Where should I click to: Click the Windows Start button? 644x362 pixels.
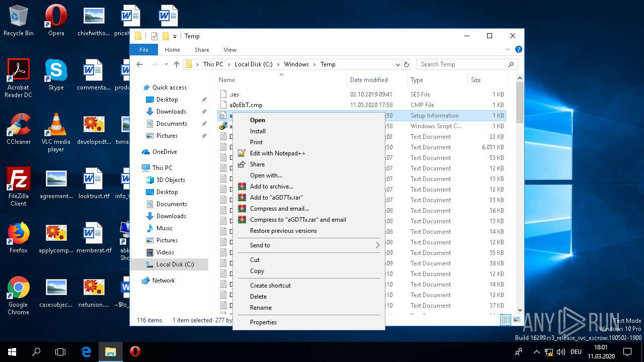(12, 352)
